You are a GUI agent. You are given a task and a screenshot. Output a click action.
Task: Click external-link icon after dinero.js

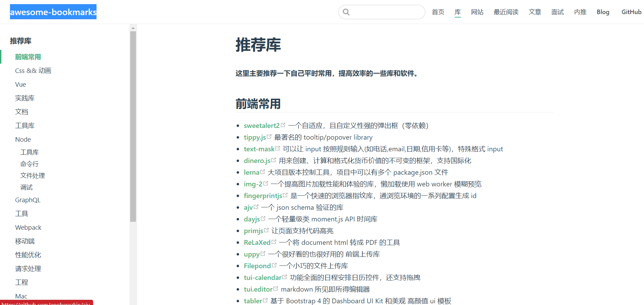point(273,160)
